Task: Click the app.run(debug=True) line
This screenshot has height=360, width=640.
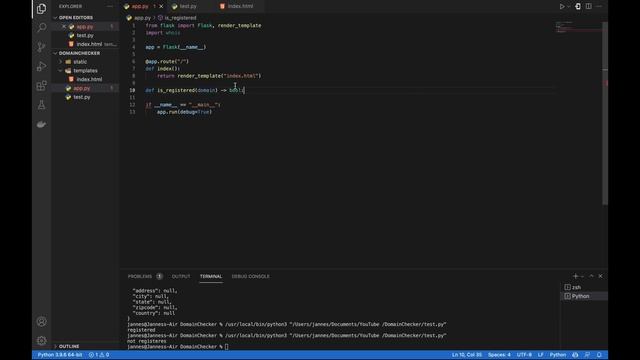Action: [x=184, y=112]
